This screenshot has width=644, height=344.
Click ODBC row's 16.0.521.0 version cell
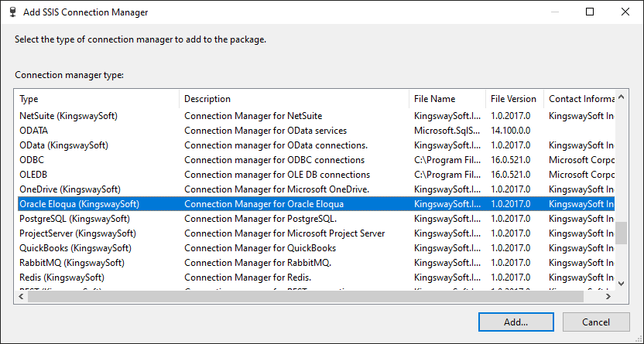[511, 160]
